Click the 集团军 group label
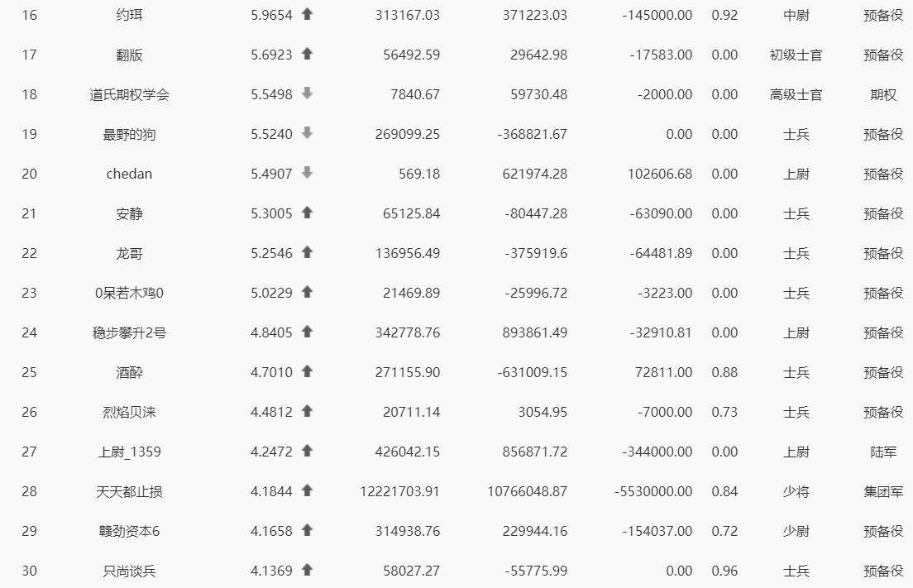The height and width of the screenshot is (588, 913). pyautogui.click(x=883, y=491)
